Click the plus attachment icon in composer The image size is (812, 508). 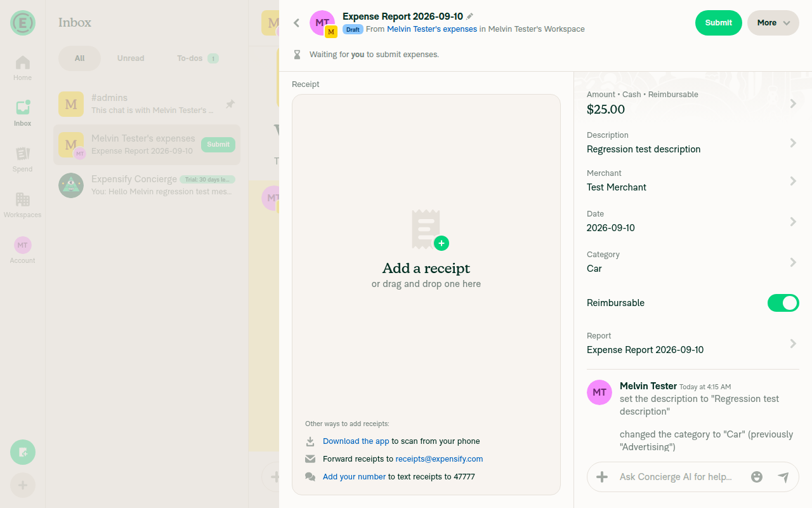click(x=602, y=477)
